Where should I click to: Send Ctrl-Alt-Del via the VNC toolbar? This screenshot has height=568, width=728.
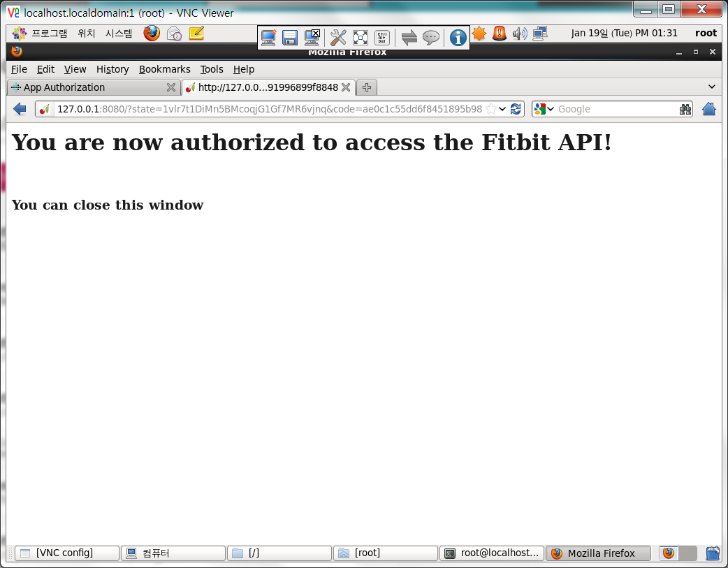click(382, 38)
